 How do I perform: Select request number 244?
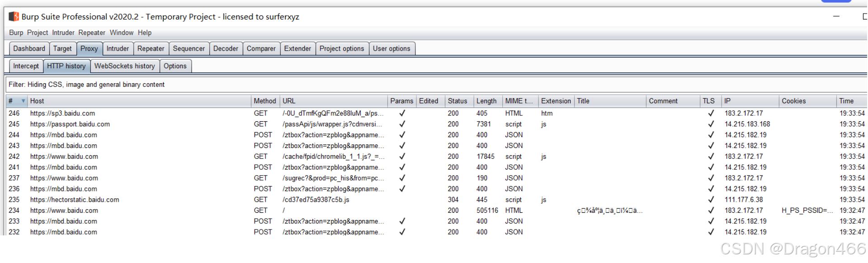(x=14, y=135)
